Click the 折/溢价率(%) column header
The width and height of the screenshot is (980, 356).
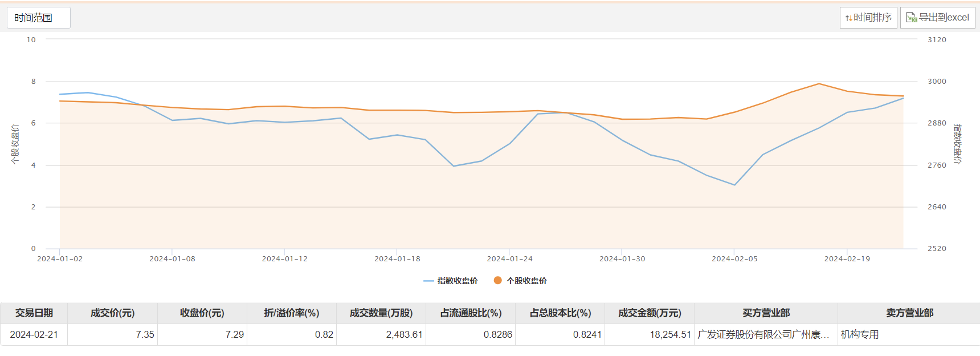pyautogui.click(x=292, y=313)
